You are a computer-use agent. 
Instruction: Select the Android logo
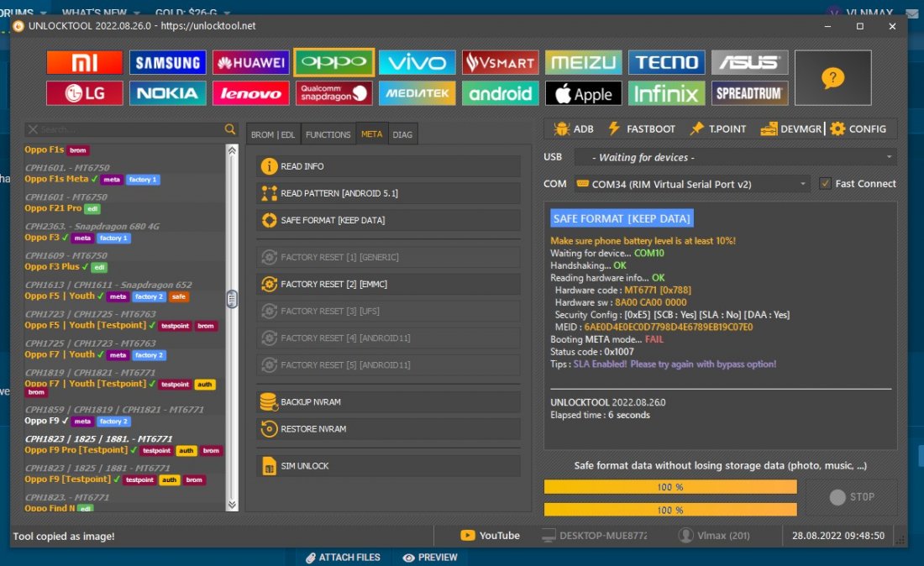tap(501, 93)
